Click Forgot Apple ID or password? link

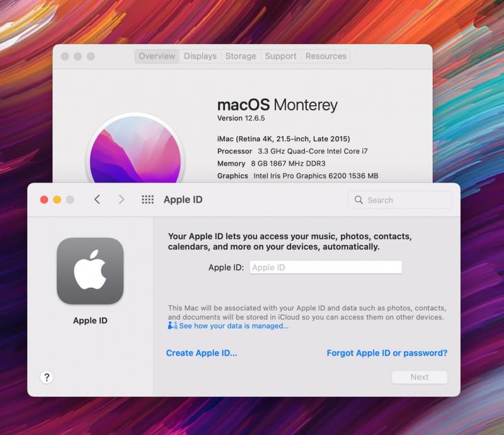pos(387,353)
